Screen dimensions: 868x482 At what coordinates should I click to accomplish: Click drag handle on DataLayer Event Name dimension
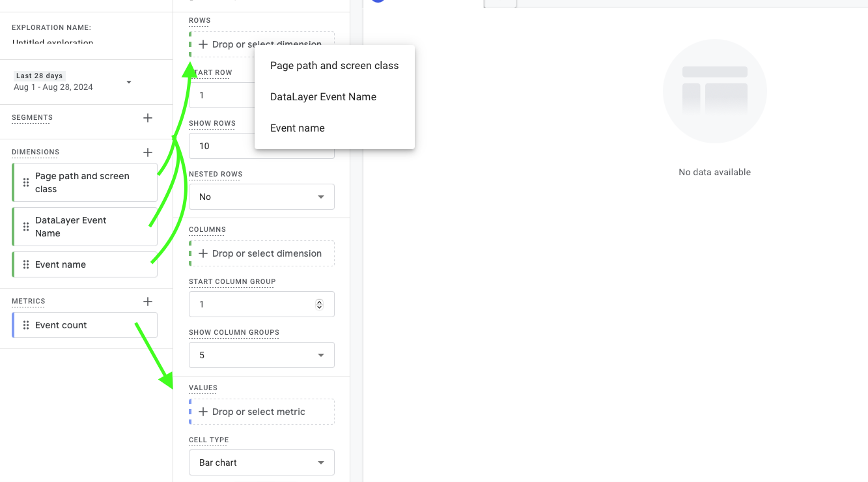click(25, 227)
